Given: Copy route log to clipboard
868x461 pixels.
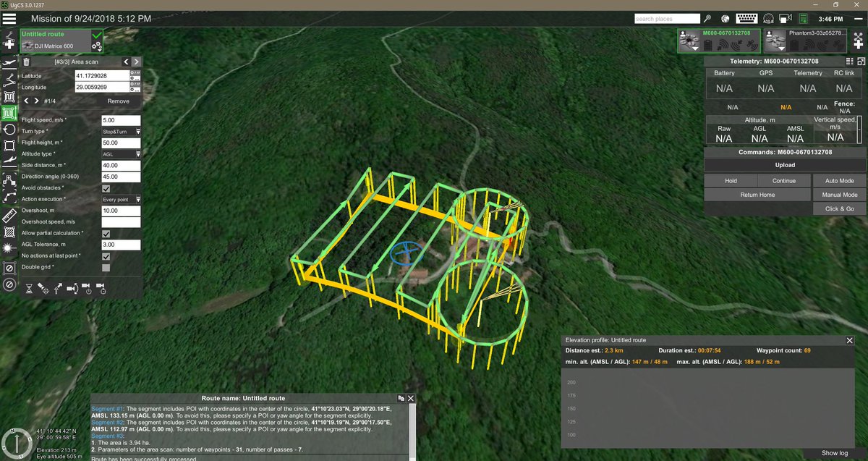Looking at the screenshot, I should tap(400, 398).
